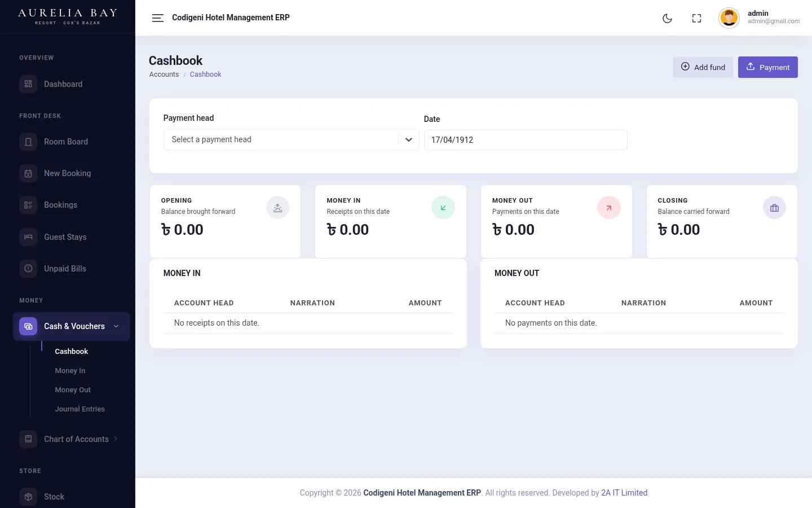Collapse the Cash & Vouchers submenu chevron
This screenshot has height=508, width=812.
pos(116,326)
